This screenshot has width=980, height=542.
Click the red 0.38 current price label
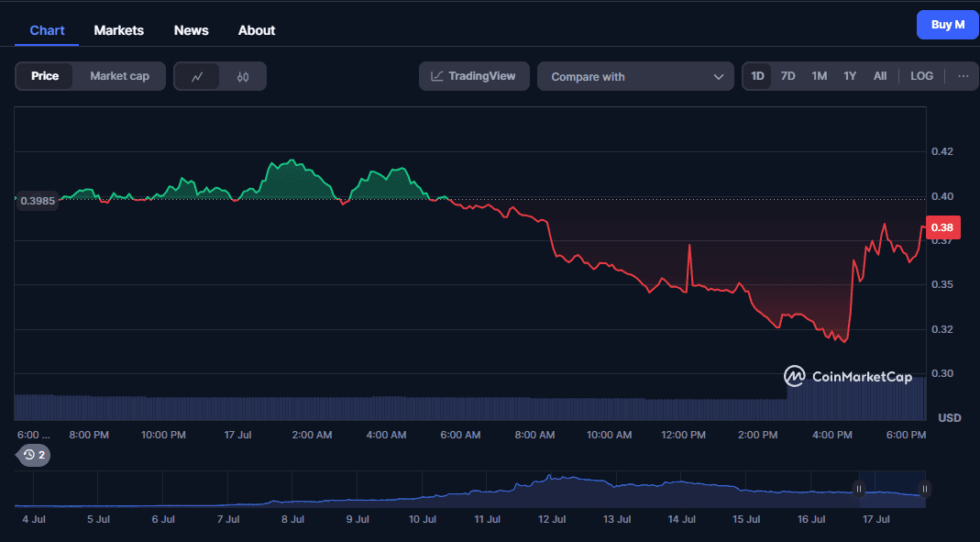click(x=941, y=227)
